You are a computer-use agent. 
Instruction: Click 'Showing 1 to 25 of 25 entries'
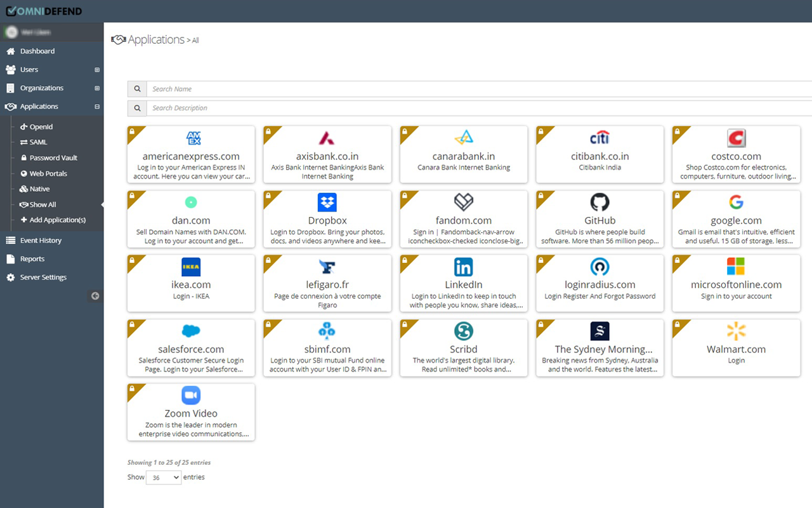point(169,462)
